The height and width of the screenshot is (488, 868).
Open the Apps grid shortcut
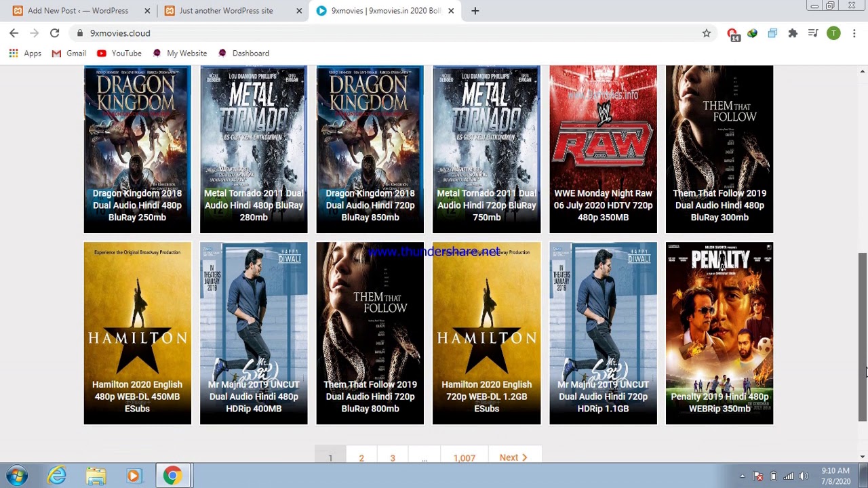coord(25,53)
